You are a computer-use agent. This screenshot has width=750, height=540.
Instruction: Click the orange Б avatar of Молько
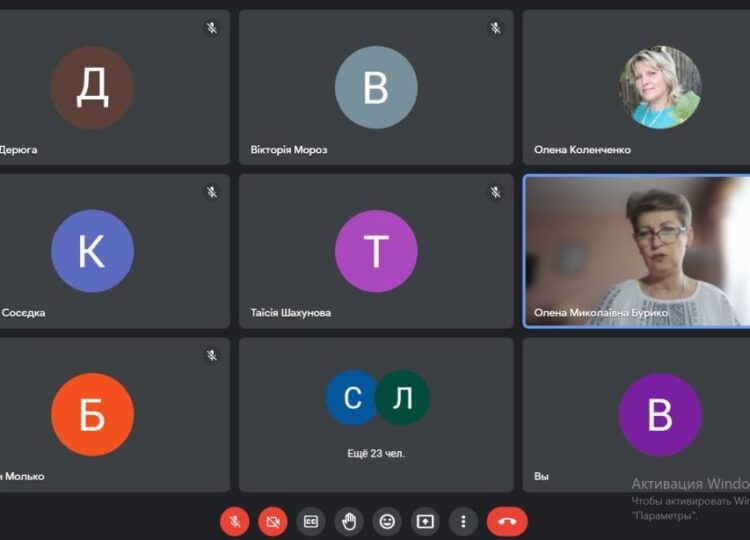(92, 415)
